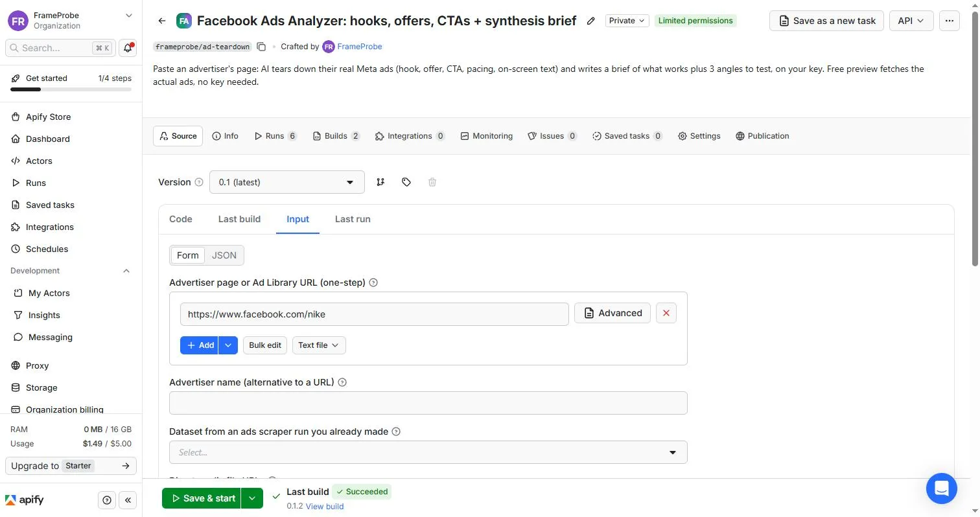
Task: Click the version tag icon
Action: coord(406,182)
